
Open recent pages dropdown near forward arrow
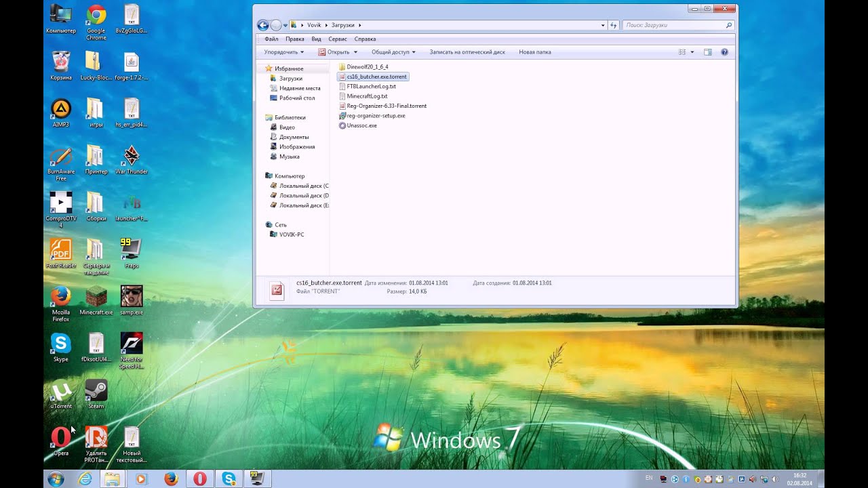tap(285, 25)
